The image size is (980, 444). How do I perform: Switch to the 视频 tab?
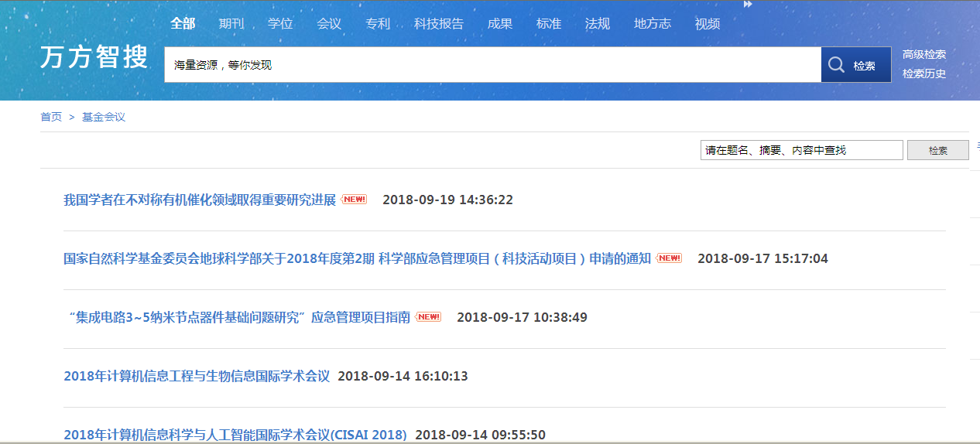coord(708,24)
